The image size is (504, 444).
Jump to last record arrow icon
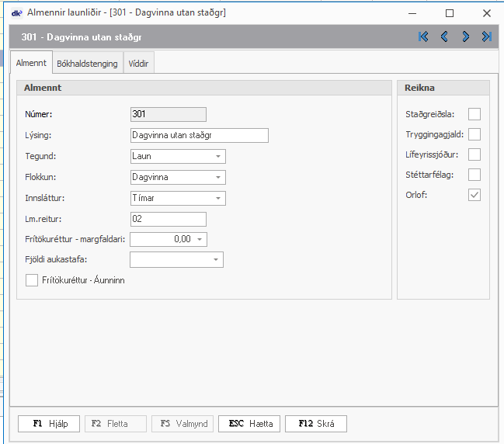(486, 36)
